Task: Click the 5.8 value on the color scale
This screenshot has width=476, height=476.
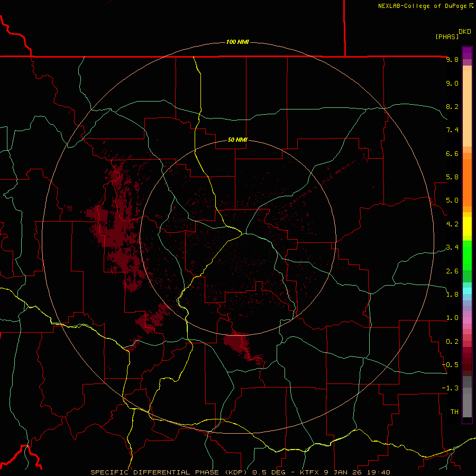Action: coord(452,177)
